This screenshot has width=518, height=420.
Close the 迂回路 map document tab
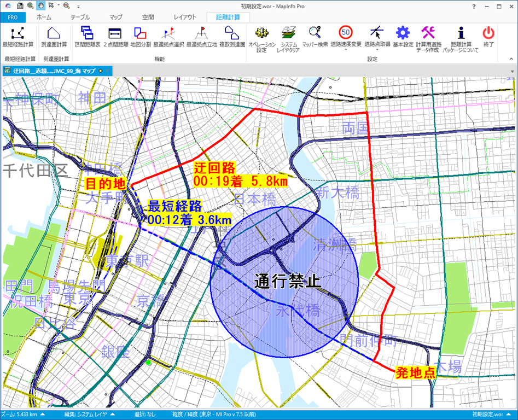pos(107,71)
